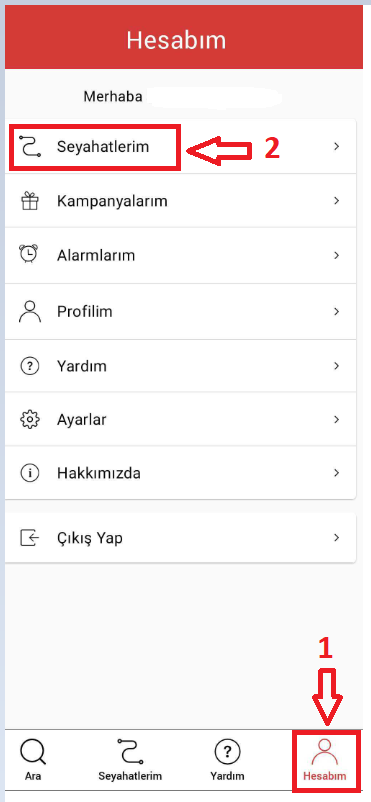Tap the logout icon next to Çıkış Yap

click(x=30, y=538)
